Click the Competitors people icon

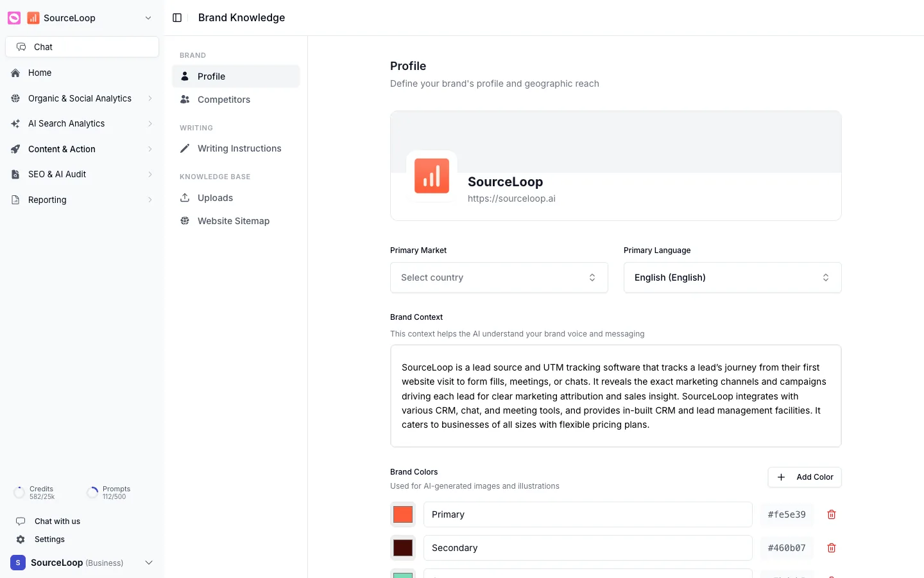point(185,100)
